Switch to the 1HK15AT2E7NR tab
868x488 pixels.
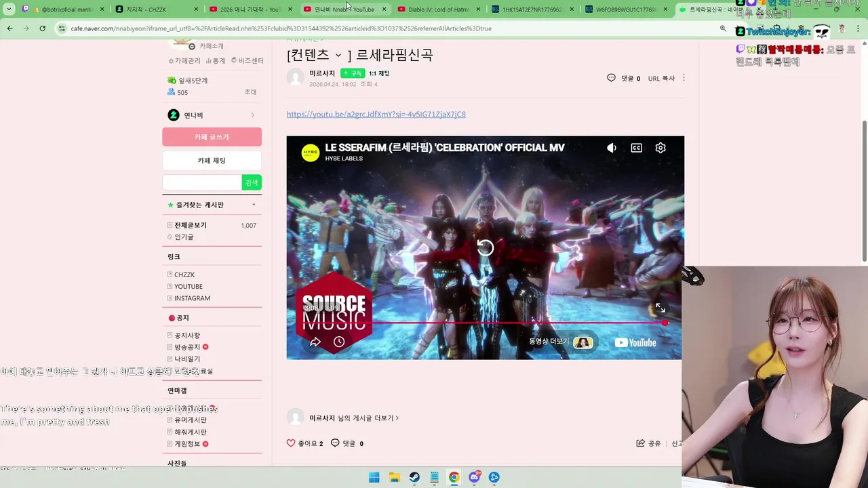532,9
